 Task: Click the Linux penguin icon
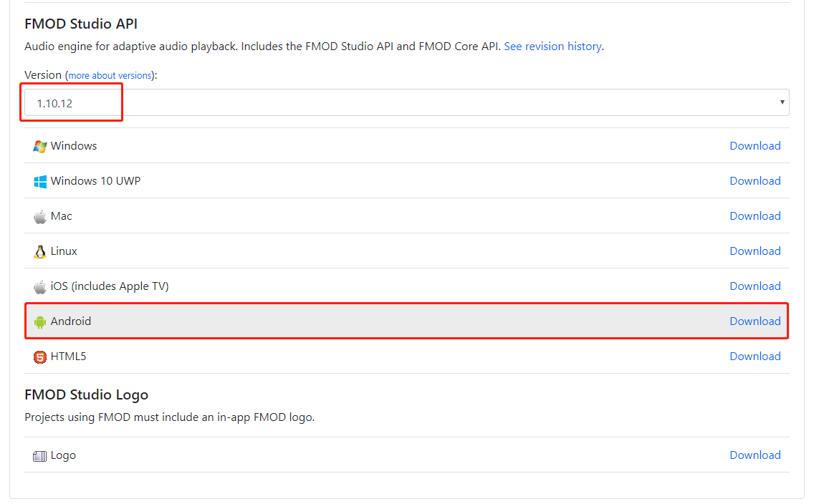tap(40, 251)
